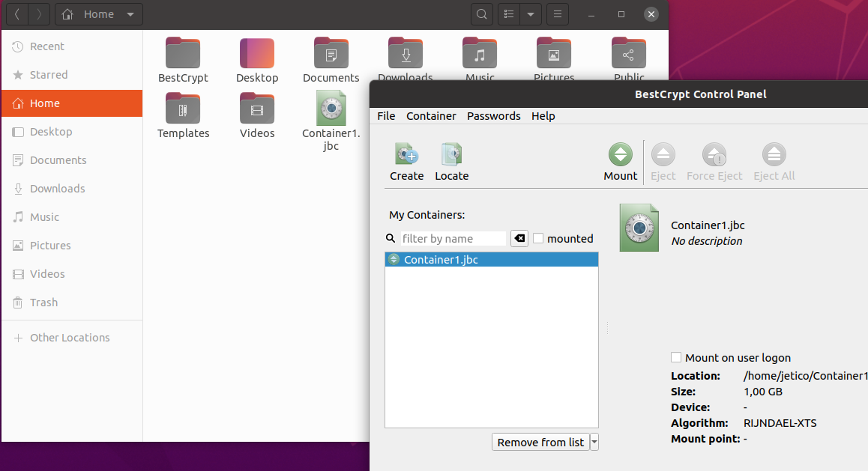The height and width of the screenshot is (471, 868).
Task: Open Pictures in the Files sidebar
Action: pyautogui.click(x=71, y=246)
